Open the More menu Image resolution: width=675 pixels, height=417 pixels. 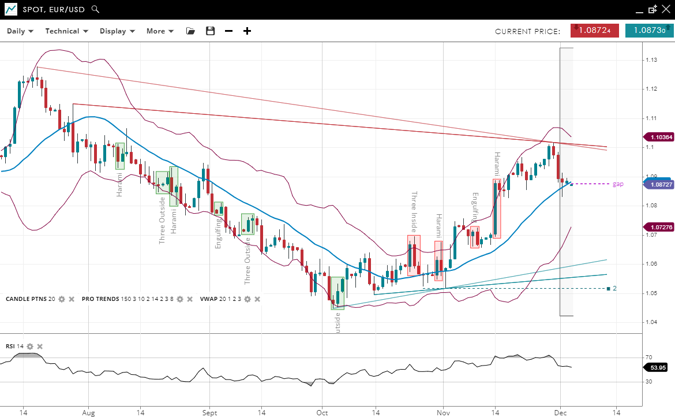tap(159, 31)
